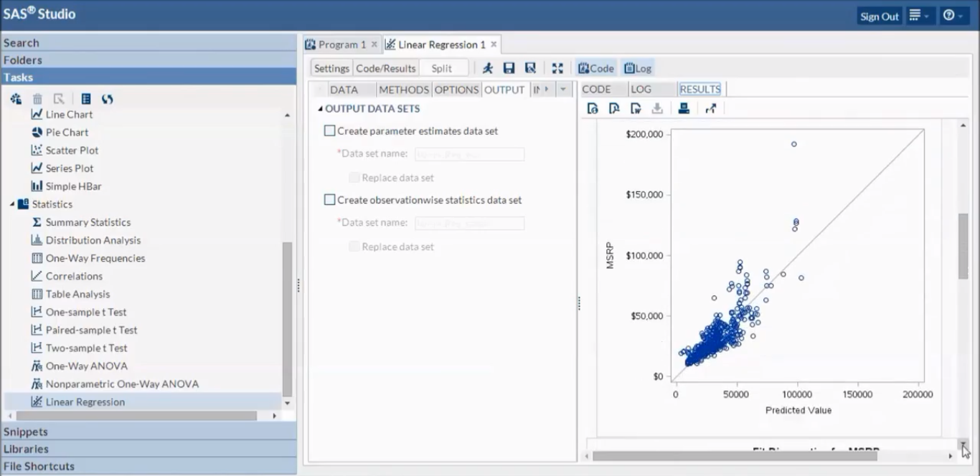Download the HTML results file
Screen dimensions: 980x476
click(x=593, y=108)
